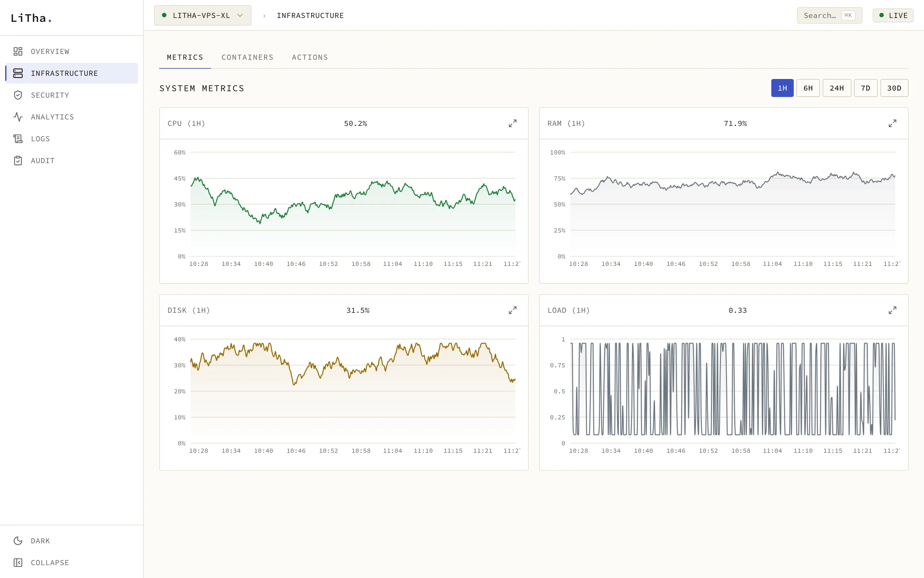The height and width of the screenshot is (578, 924).
Task: Switch to the Metrics tab
Action: (x=185, y=57)
